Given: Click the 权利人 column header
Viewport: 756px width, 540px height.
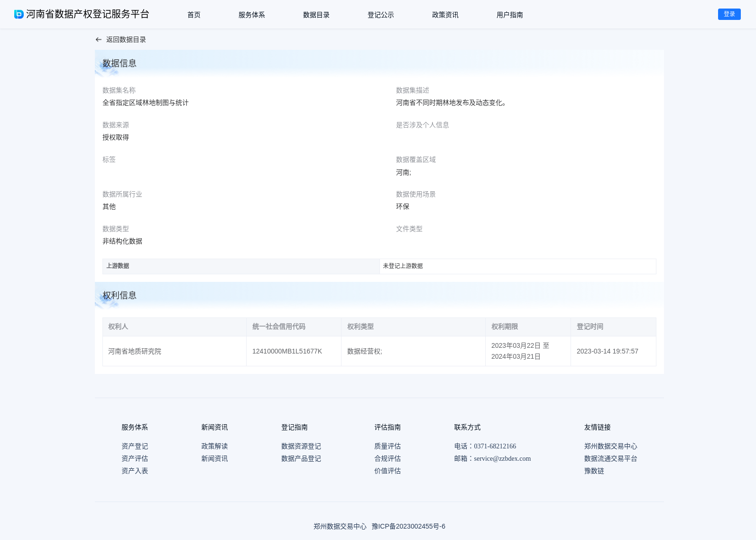Looking at the screenshot, I should click(175, 327).
